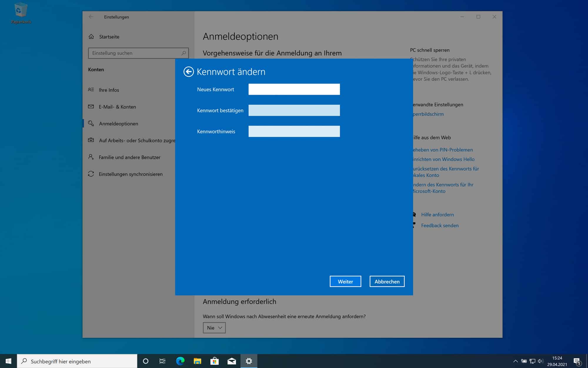The height and width of the screenshot is (368, 588).
Task: Click the magnifier icon in settings search
Action: pos(184,53)
